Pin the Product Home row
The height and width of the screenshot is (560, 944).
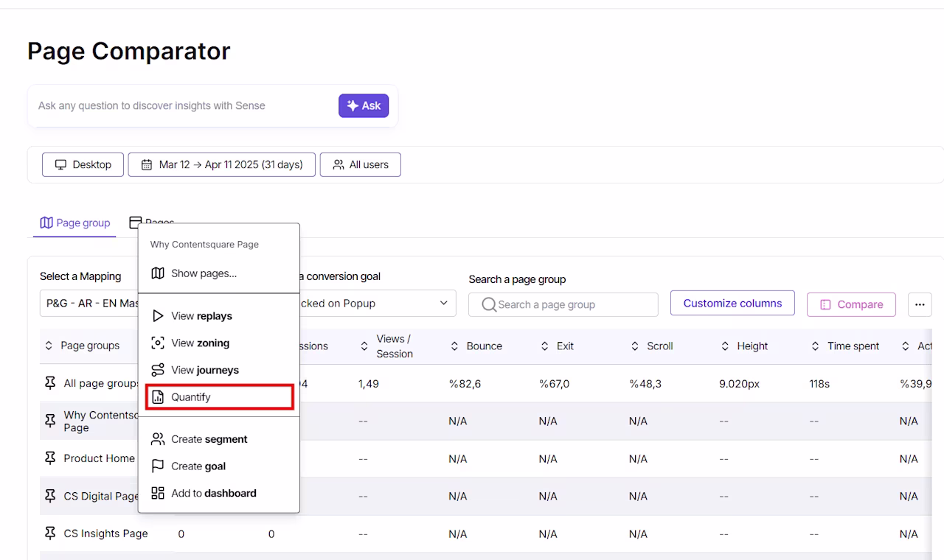[50, 458]
